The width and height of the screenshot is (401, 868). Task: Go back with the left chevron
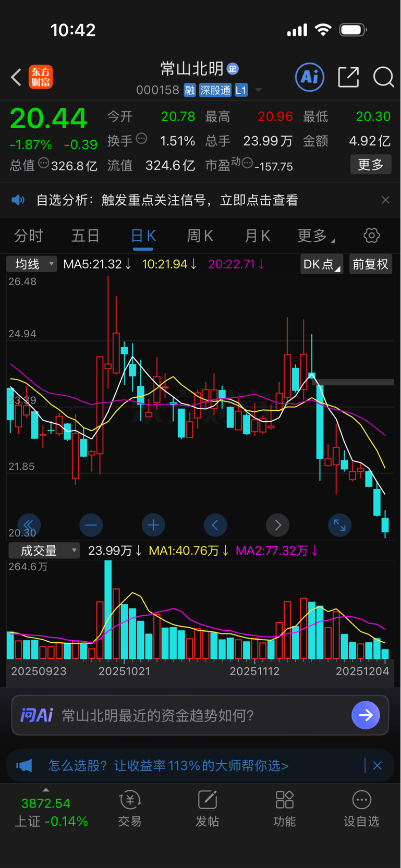[x=16, y=78]
